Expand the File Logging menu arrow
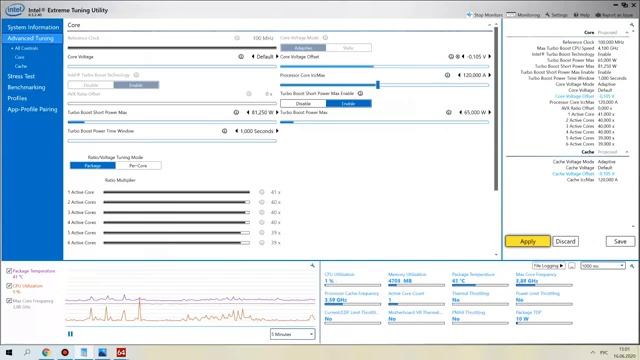640x360 pixels. coord(562,266)
